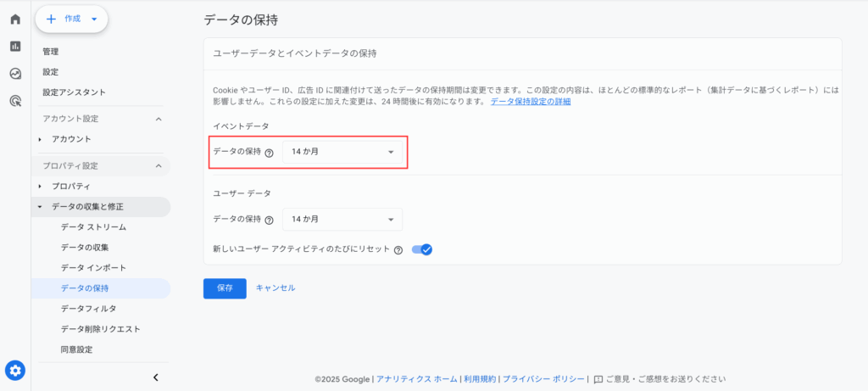Open the Explore icon in left rail

point(15,73)
